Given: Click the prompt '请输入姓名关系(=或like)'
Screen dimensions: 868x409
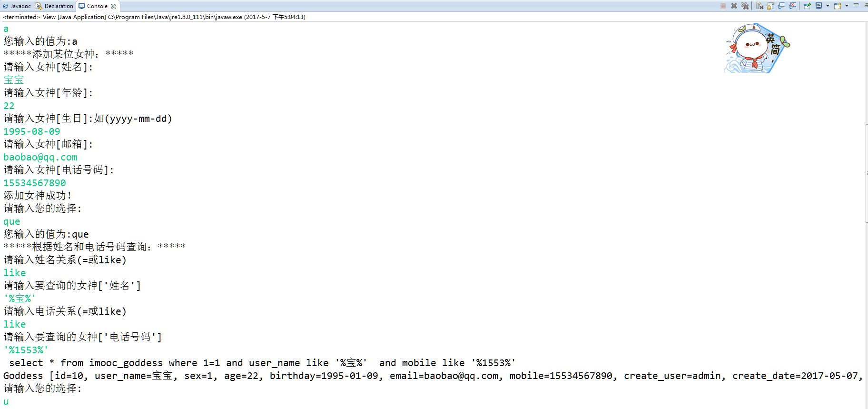Looking at the screenshot, I should click(x=65, y=260).
